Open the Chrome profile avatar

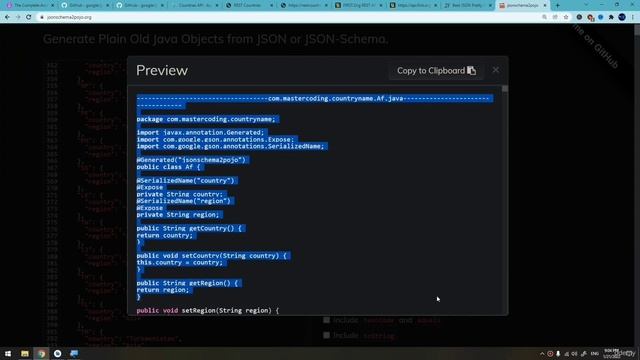click(622, 17)
